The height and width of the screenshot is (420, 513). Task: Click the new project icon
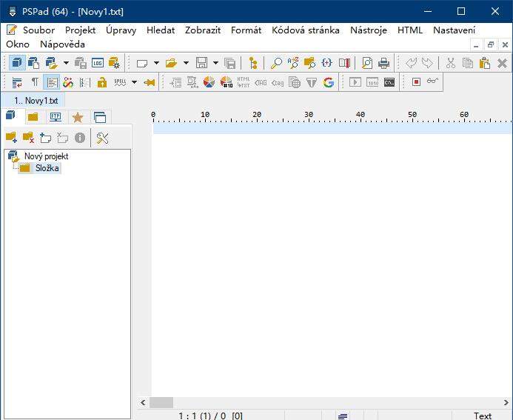34,62
